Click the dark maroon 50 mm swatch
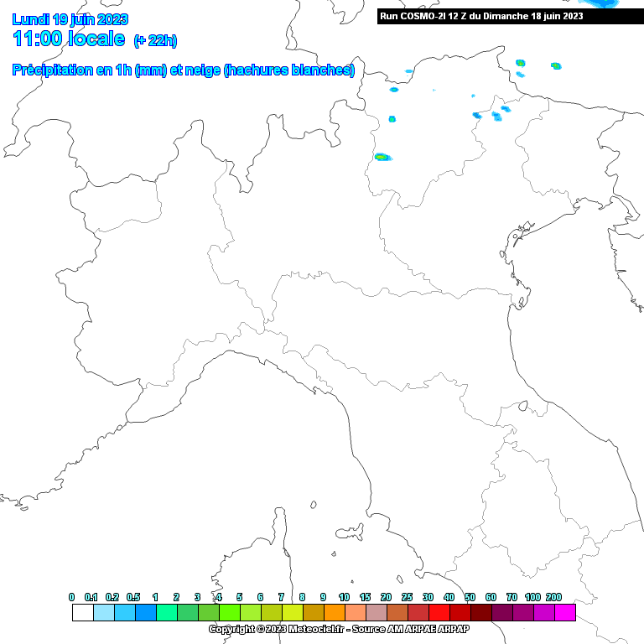This screenshot has width=644, height=644. (x=481, y=612)
